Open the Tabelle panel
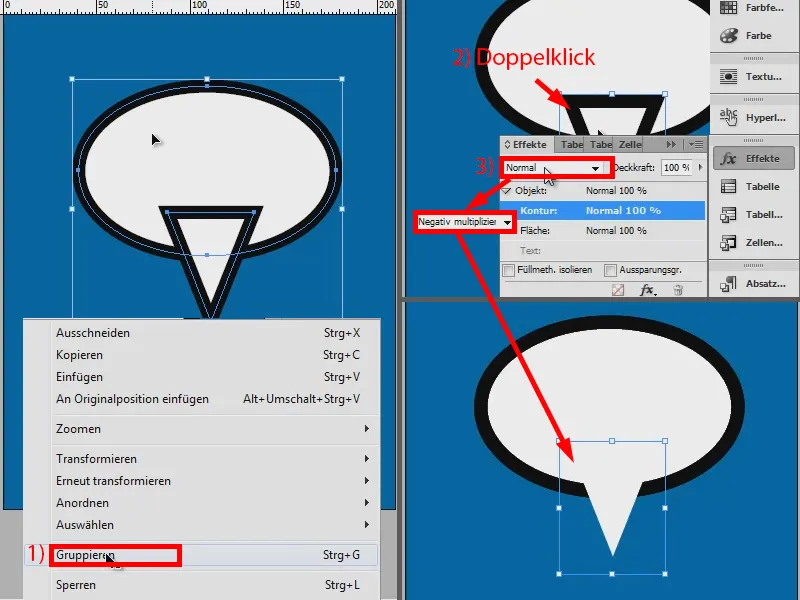 coord(760,185)
